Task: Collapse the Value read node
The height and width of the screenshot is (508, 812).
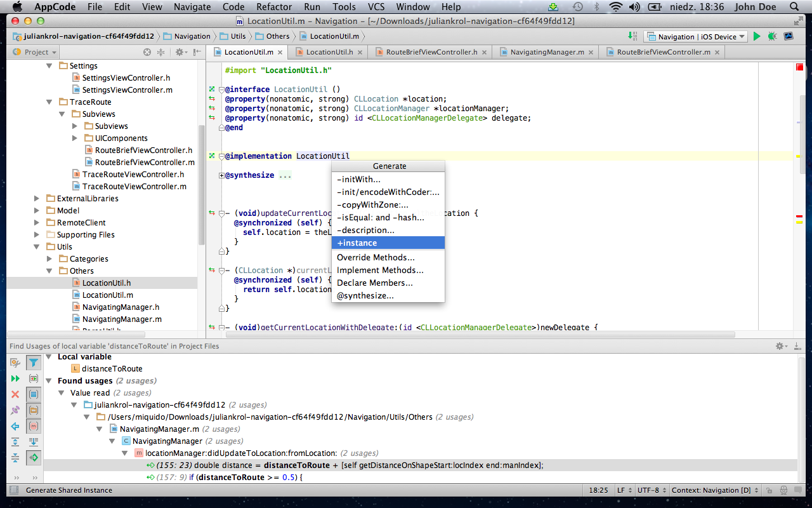Action: click(x=62, y=393)
